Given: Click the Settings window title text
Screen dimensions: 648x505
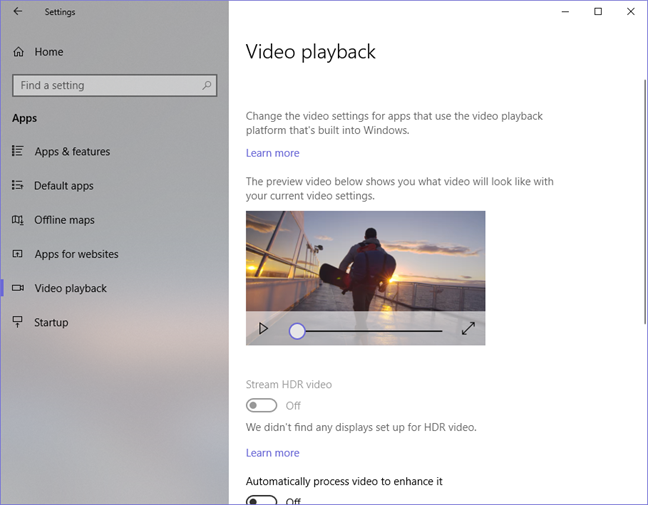Looking at the screenshot, I should point(60,12).
